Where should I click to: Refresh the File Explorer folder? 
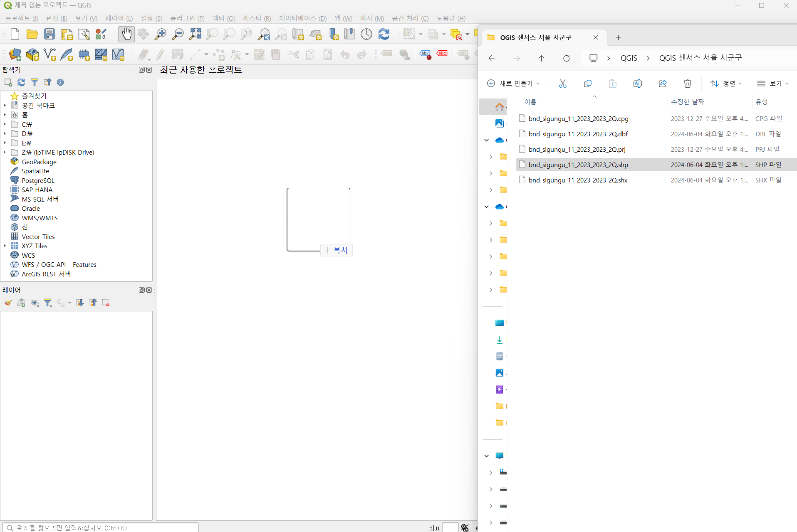(x=566, y=58)
